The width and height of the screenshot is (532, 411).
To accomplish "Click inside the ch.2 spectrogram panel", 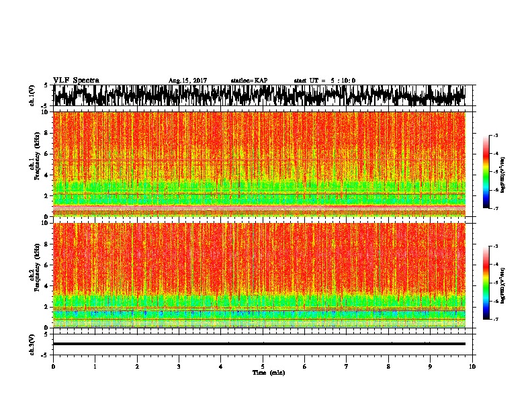I will click(259, 275).
